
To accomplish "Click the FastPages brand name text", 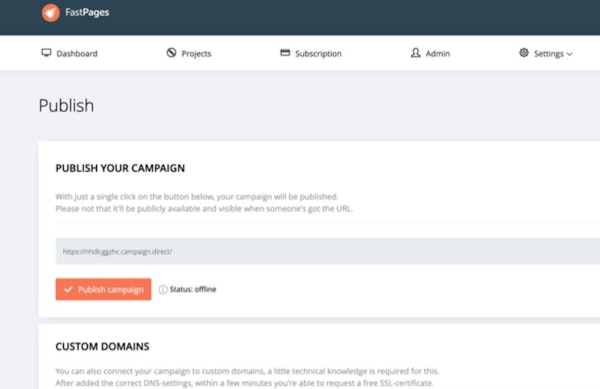I will pyautogui.click(x=87, y=12).
